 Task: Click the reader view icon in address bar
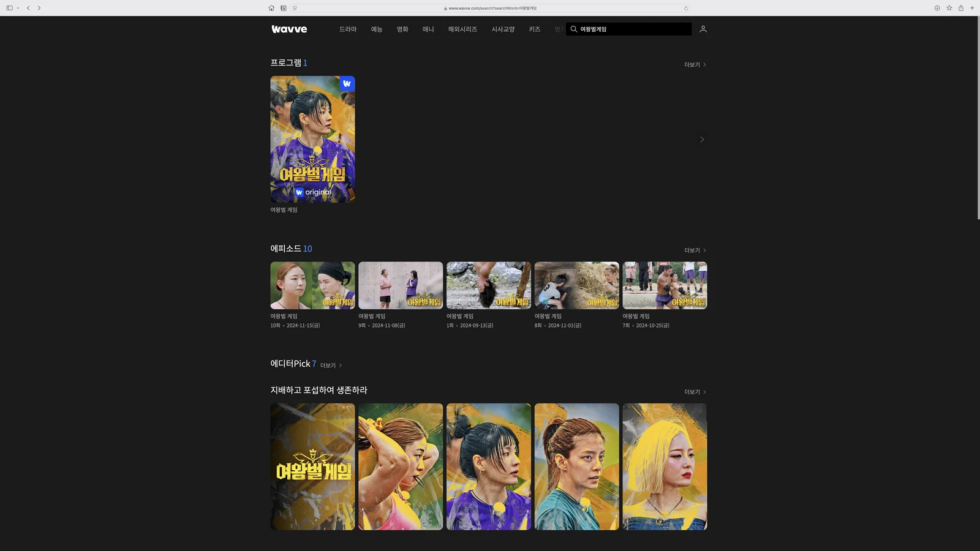point(295,8)
